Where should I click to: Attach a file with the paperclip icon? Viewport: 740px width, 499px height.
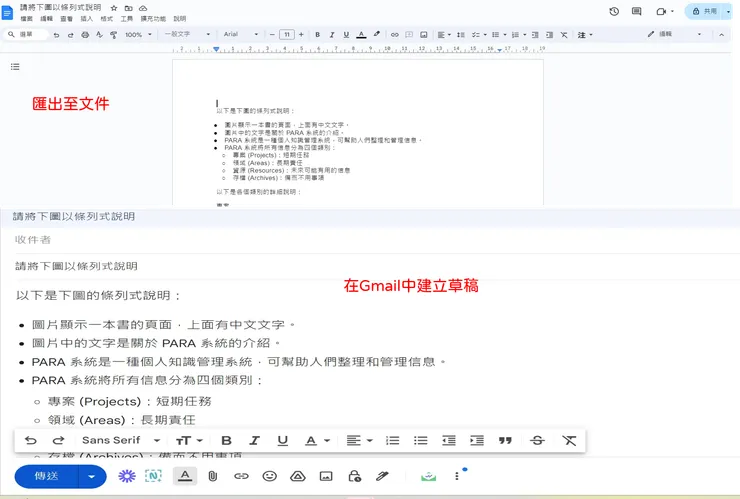pos(213,476)
